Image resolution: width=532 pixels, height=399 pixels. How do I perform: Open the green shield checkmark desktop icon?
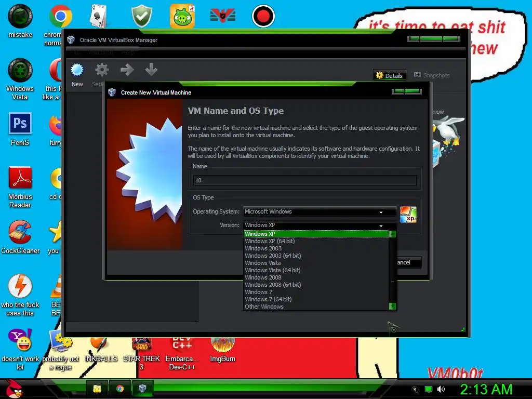[142, 16]
